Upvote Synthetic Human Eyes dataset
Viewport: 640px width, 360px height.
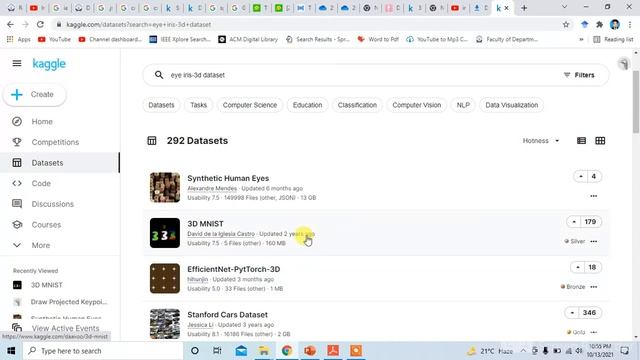(x=580, y=176)
